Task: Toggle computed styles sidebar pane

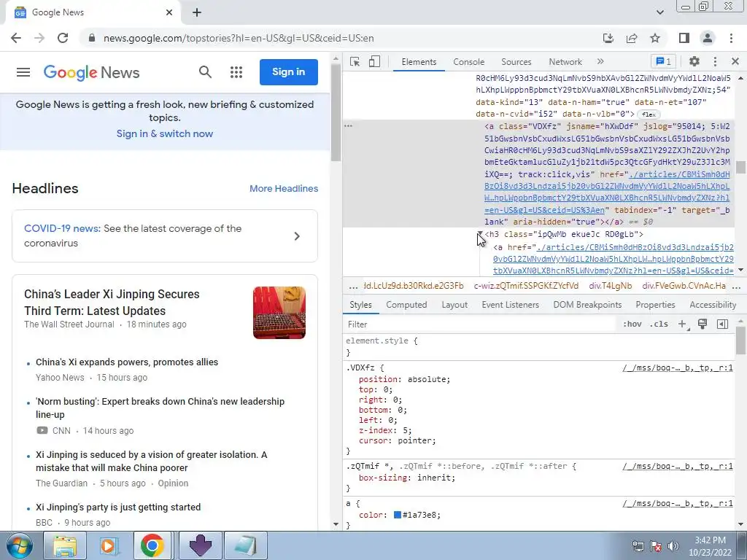Action: 722,324
